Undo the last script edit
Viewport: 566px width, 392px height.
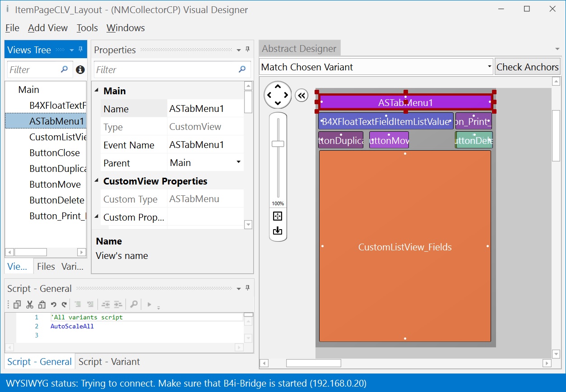[x=53, y=304]
